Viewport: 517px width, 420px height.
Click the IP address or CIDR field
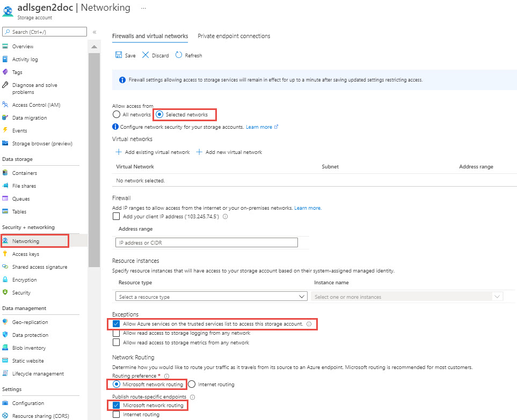207,243
